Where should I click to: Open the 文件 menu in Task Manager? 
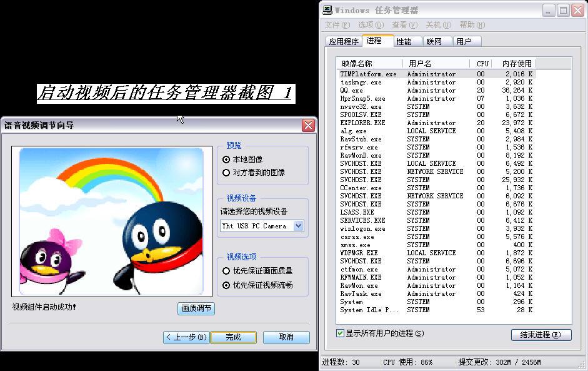pyautogui.click(x=337, y=25)
